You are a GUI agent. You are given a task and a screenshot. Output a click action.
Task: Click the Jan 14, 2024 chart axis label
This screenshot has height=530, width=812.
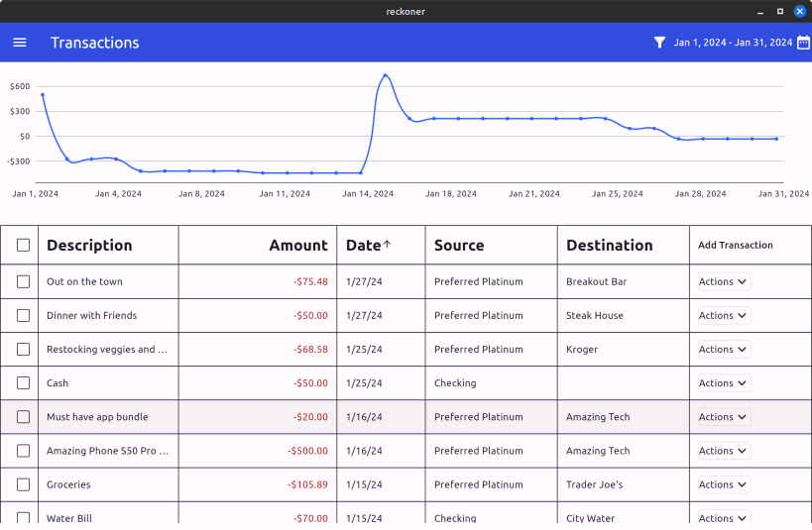[368, 193]
